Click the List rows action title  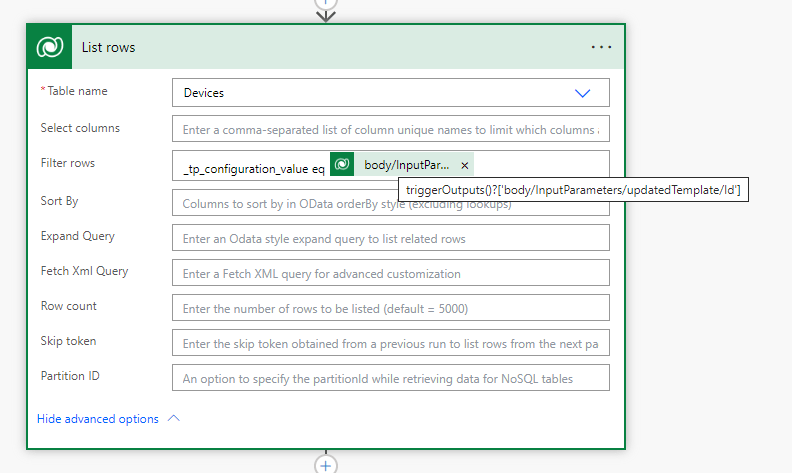pos(108,47)
